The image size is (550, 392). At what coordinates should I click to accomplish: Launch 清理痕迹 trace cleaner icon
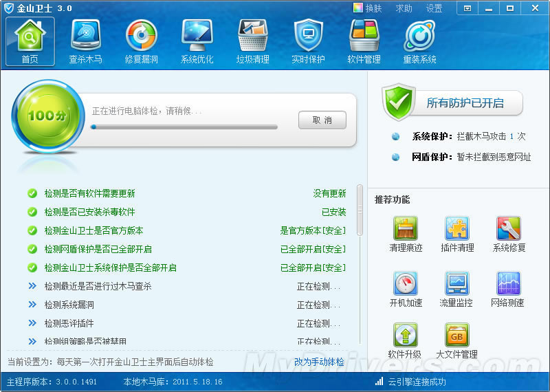[x=406, y=228]
